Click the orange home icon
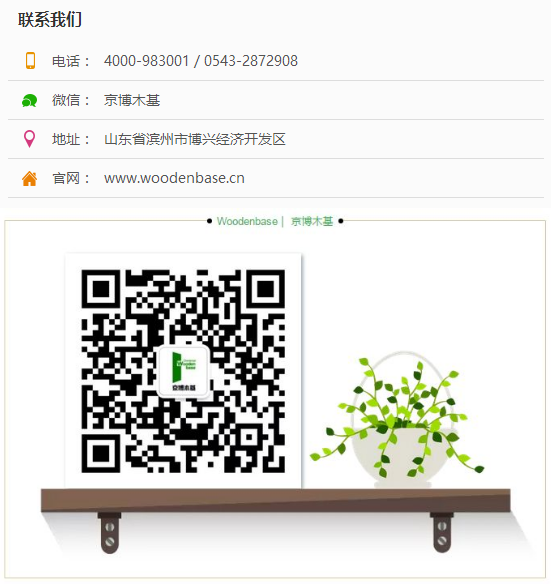Screen dimensions: 551x586 point(29,178)
